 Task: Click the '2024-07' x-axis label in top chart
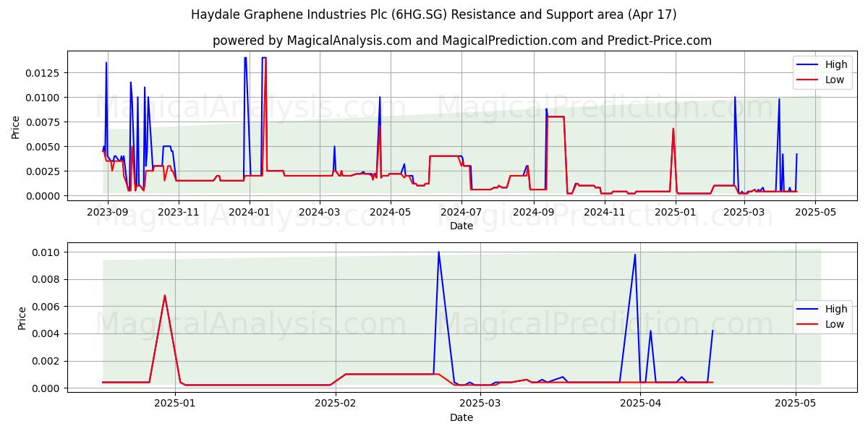coord(461,212)
